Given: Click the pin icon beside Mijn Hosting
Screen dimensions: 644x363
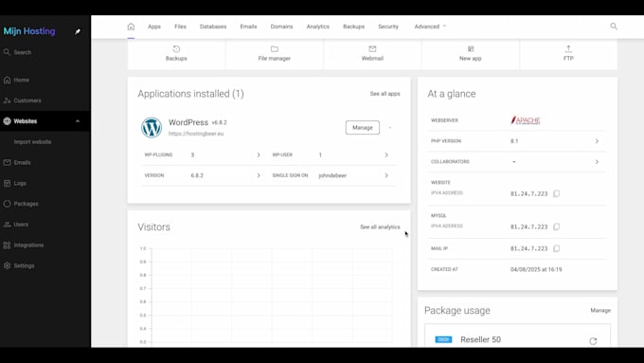Looking at the screenshot, I should click(x=78, y=31).
